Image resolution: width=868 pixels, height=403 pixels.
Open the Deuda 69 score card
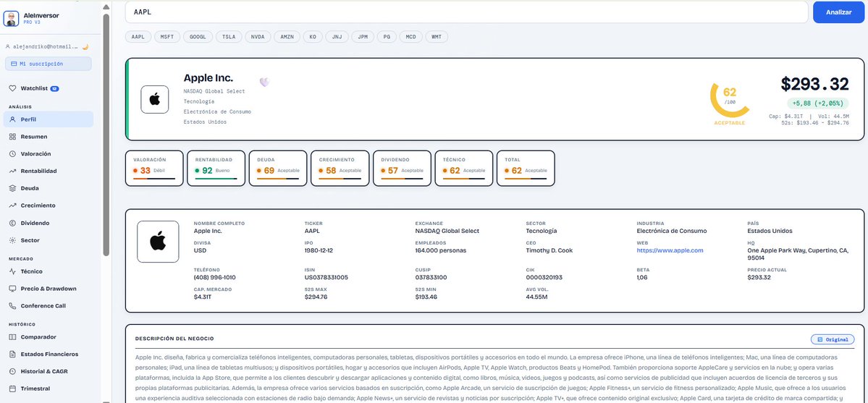[278, 168]
